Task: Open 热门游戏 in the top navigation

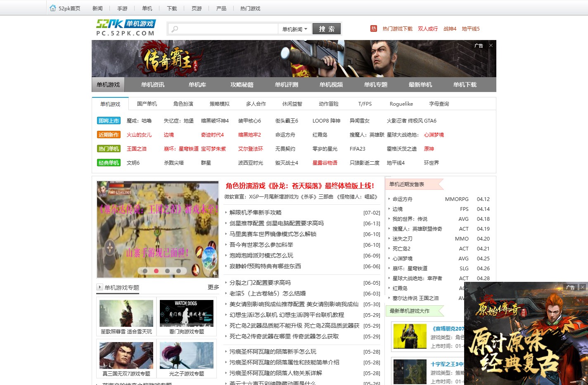Action: (250, 8)
